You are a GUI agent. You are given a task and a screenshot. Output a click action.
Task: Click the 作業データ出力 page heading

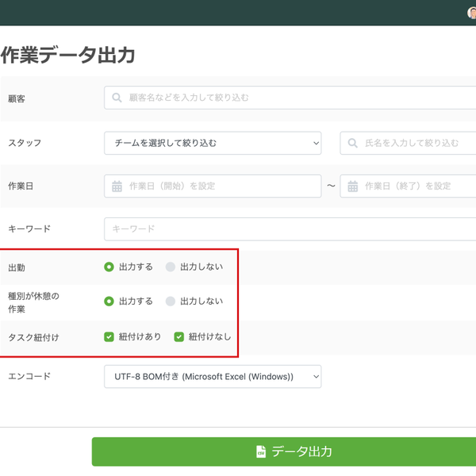coord(67,55)
